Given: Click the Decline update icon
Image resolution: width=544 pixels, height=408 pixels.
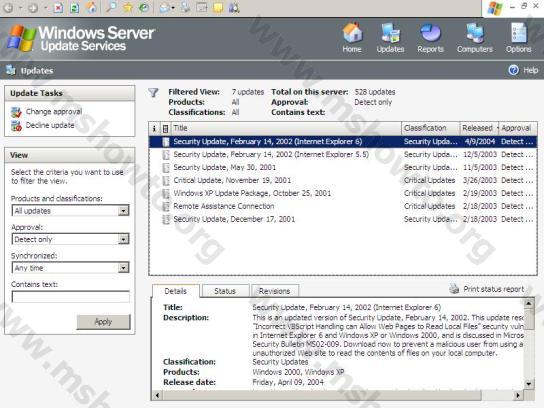Looking at the screenshot, I should (16, 126).
